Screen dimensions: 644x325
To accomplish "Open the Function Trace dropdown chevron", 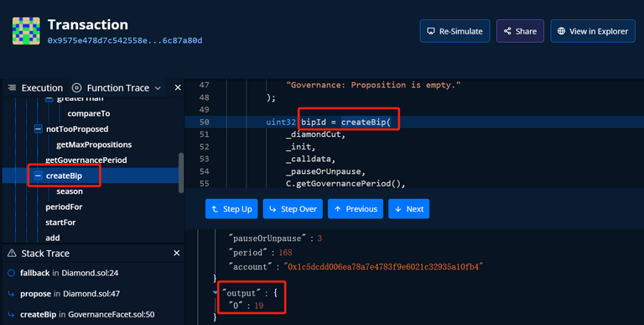I will click(x=158, y=88).
